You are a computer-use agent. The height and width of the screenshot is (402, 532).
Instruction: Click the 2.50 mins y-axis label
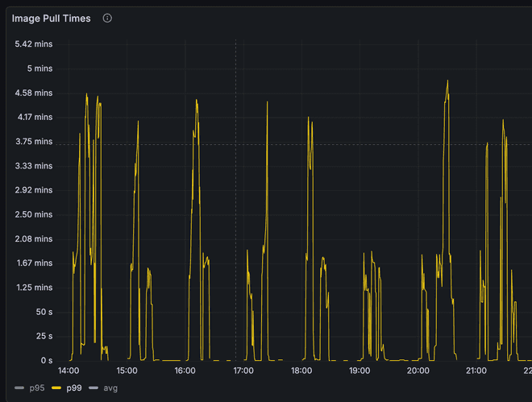34,214
